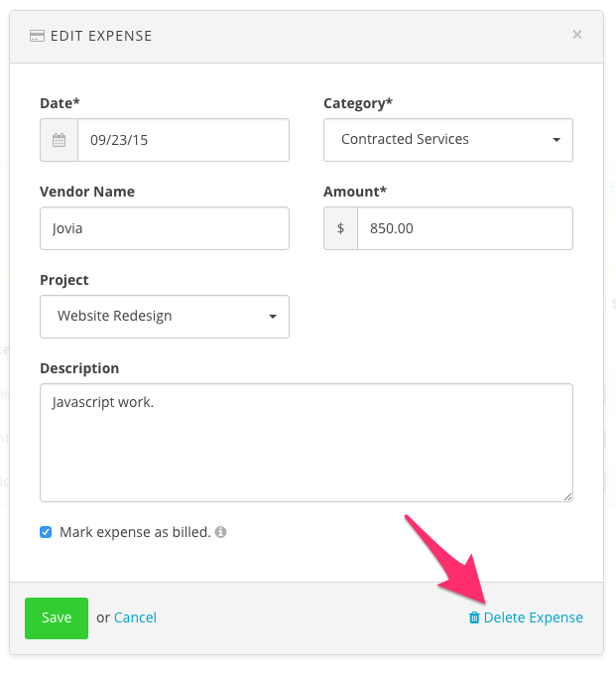This screenshot has height=678, width=616.
Task: Click the textarea resize handle in Description
Action: point(568,496)
